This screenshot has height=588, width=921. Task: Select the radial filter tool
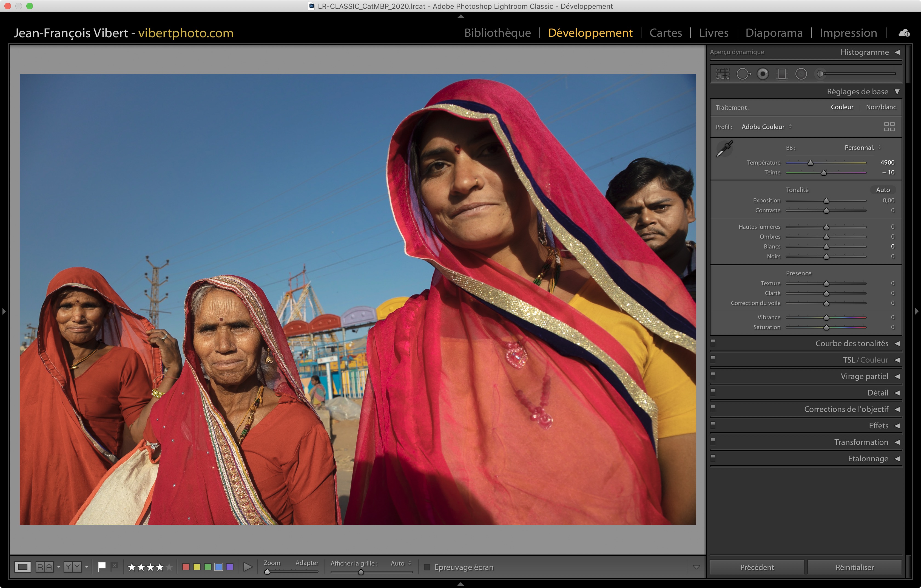click(801, 74)
